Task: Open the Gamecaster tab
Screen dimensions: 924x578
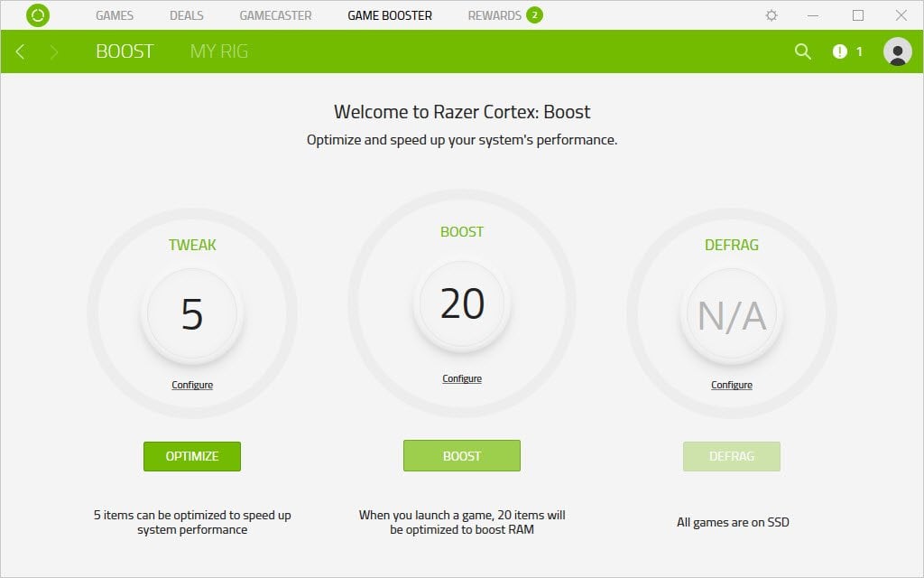Action: pyautogui.click(x=275, y=15)
